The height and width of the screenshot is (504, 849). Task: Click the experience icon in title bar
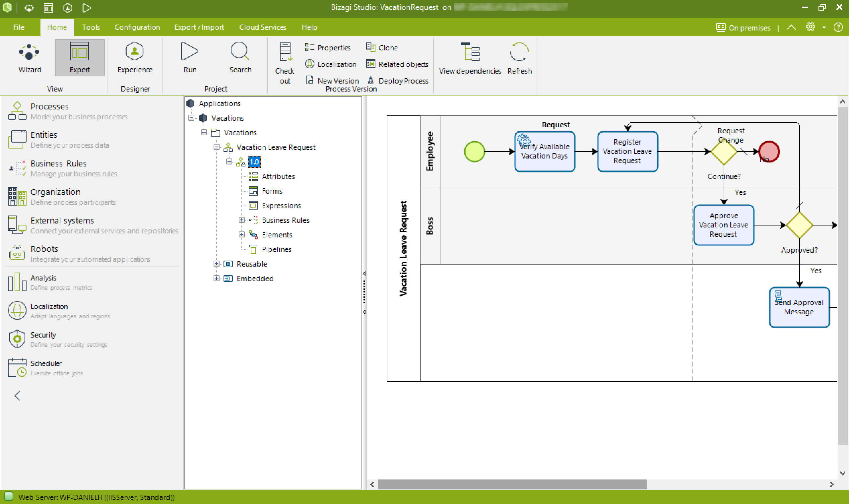point(68,8)
